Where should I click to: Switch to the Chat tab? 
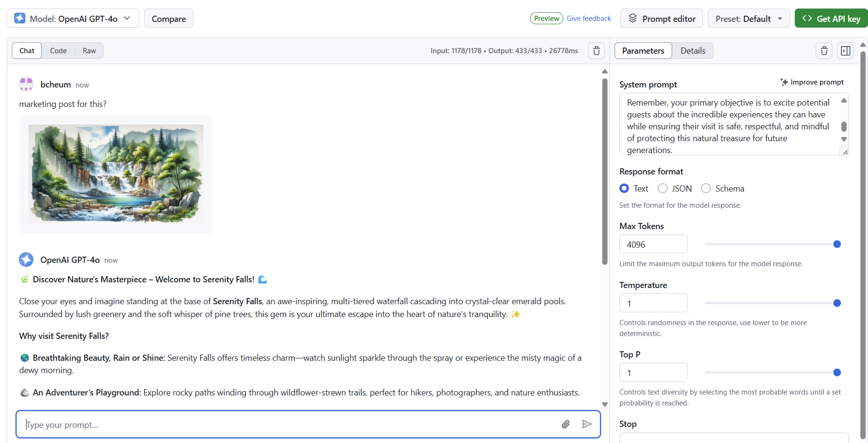pyautogui.click(x=27, y=51)
